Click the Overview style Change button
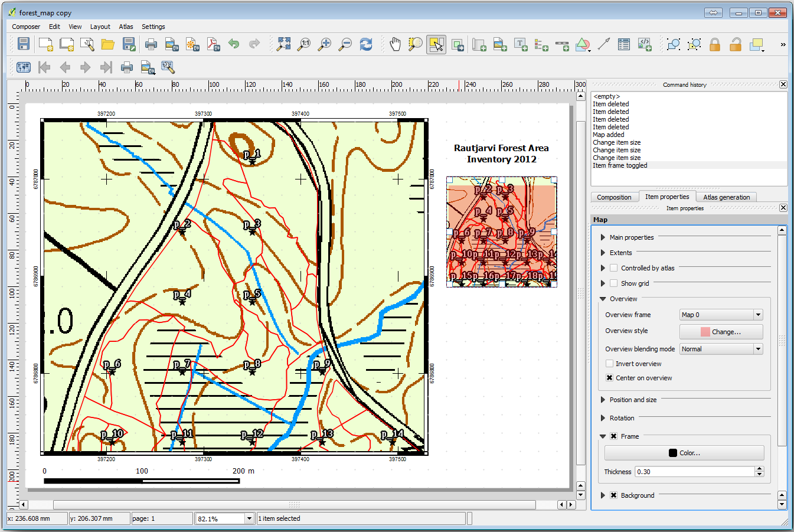The image size is (794, 532). coord(720,332)
